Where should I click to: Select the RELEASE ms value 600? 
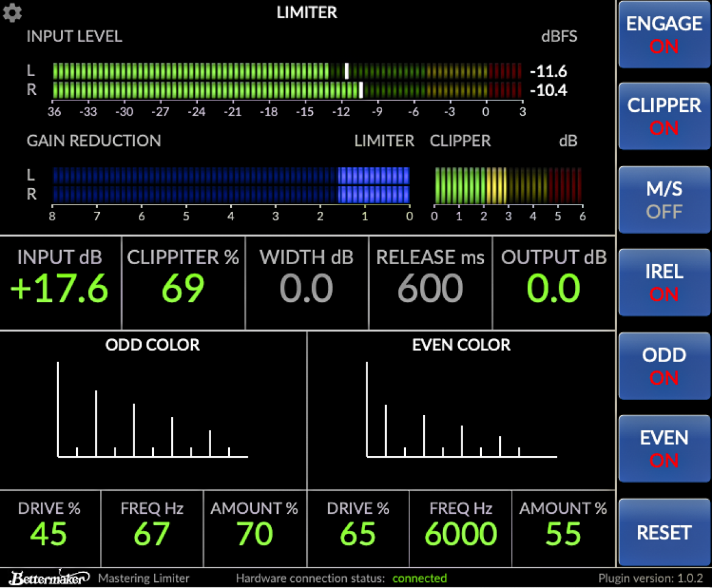point(430,289)
